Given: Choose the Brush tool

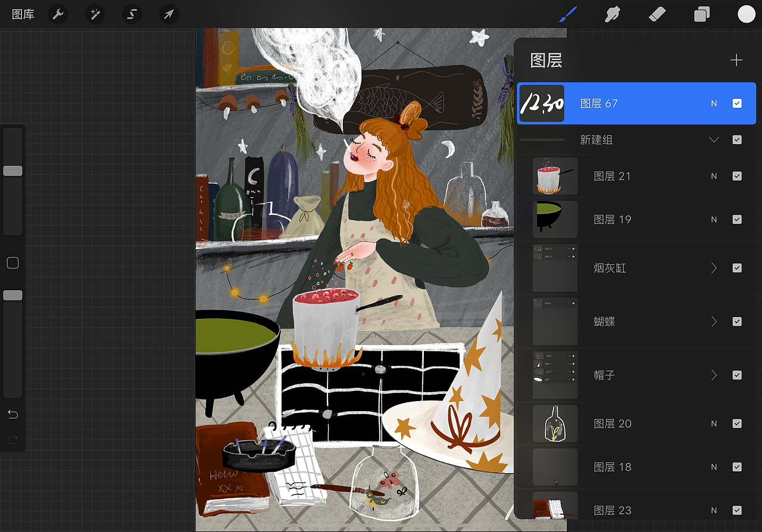Looking at the screenshot, I should 567,14.
